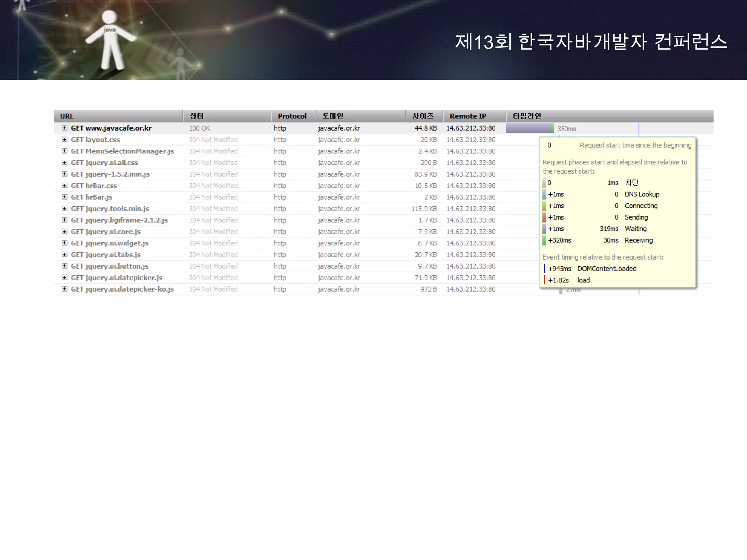Click the 'DOMContentLoaded' event label in tooltip

(x=607, y=269)
